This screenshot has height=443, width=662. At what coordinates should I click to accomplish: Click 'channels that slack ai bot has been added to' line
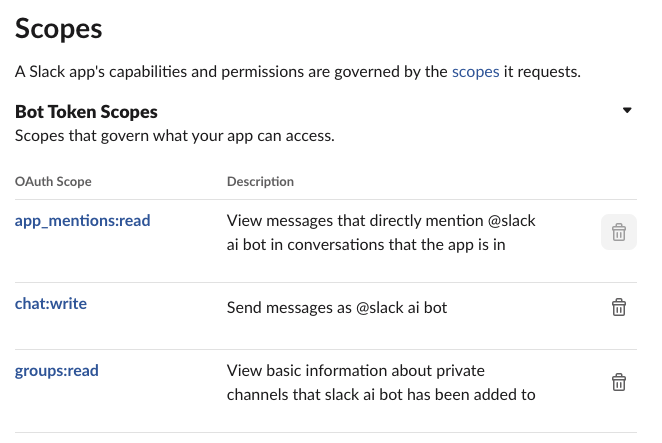381,395
